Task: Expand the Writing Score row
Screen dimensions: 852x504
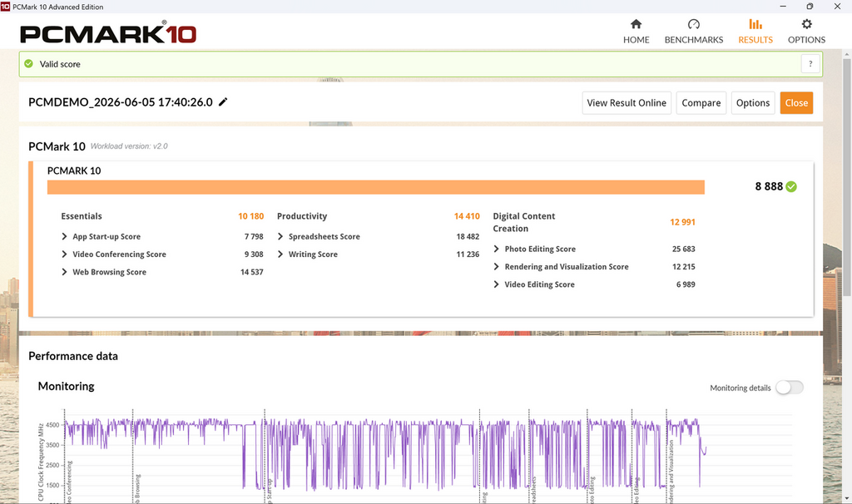Action: 280,254
